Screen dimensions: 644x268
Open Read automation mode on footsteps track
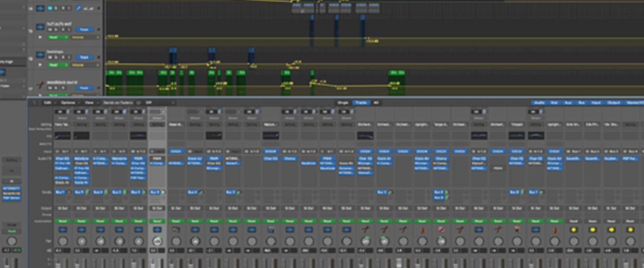58,65
